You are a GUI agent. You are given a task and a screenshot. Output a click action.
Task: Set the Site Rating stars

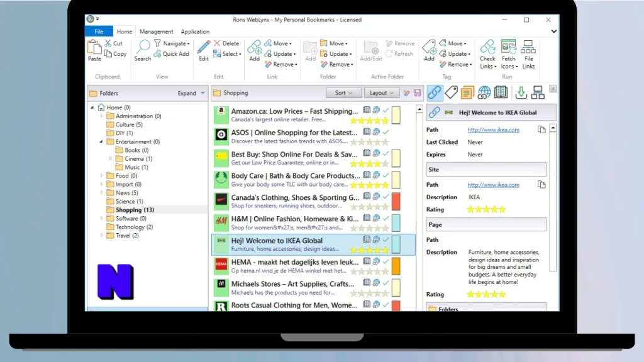click(486, 209)
